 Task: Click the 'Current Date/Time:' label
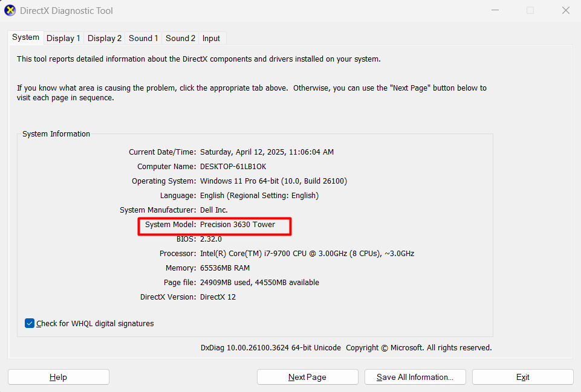pyautogui.click(x=162, y=152)
